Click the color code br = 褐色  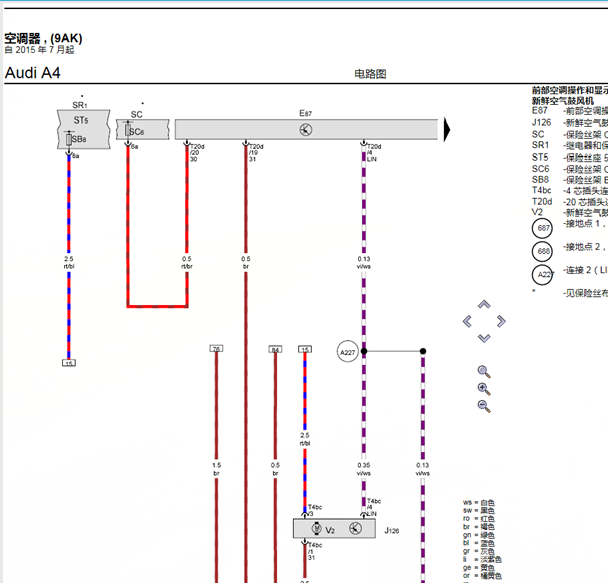pyautogui.click(x=478, y=527)
